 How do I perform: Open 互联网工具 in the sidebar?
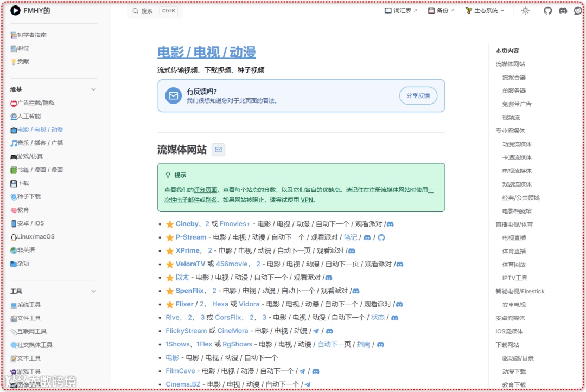[29, 331]
